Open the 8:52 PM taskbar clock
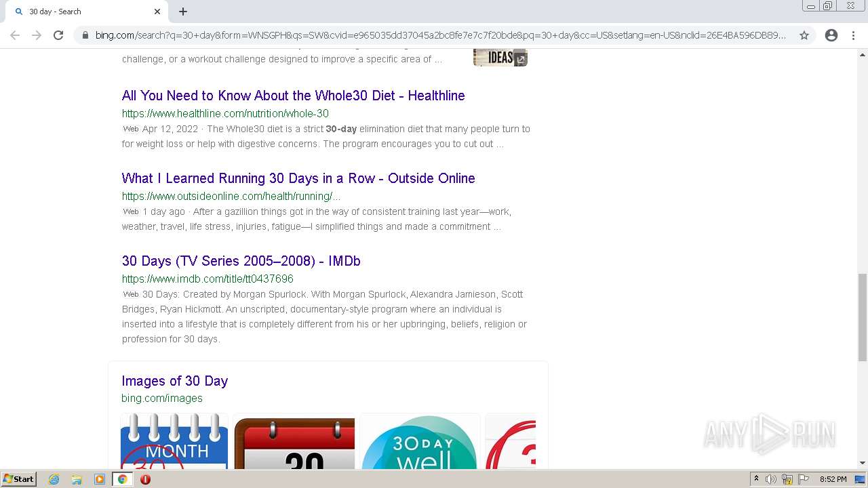Image resolution: width=868 pixels, height=488 pixels. 833,479
